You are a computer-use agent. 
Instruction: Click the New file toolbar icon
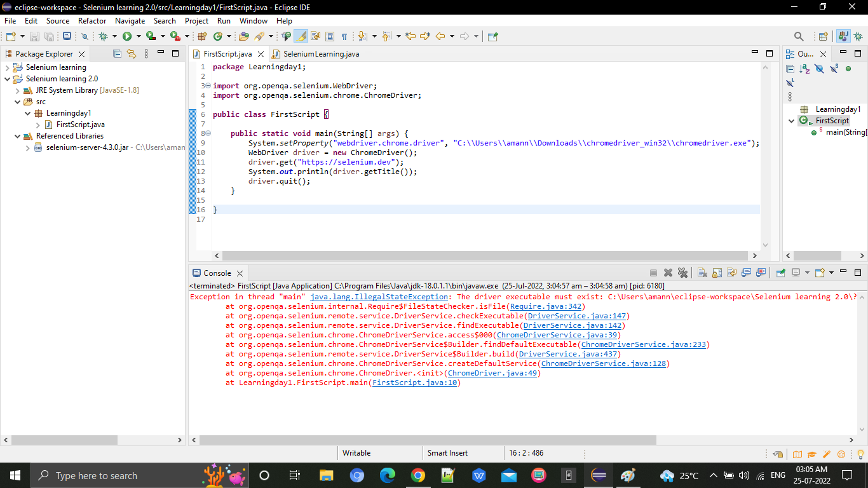point(11,36)
